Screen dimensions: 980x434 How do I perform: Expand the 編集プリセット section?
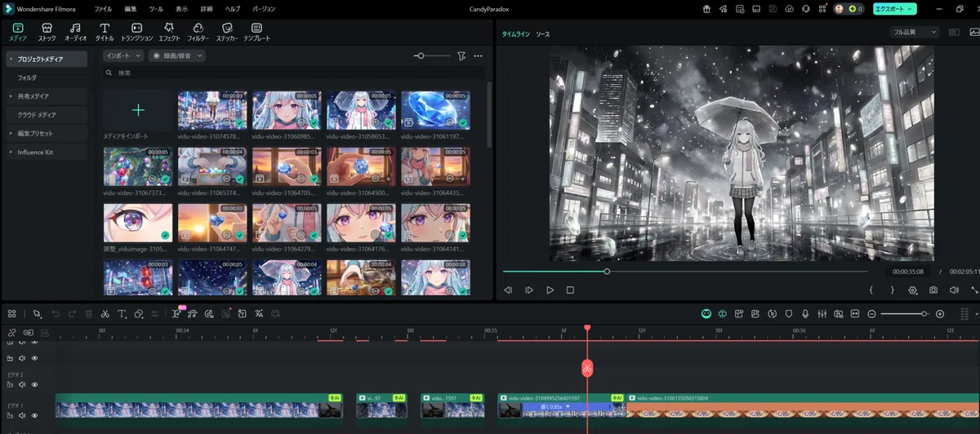click(x=11, y=134)
